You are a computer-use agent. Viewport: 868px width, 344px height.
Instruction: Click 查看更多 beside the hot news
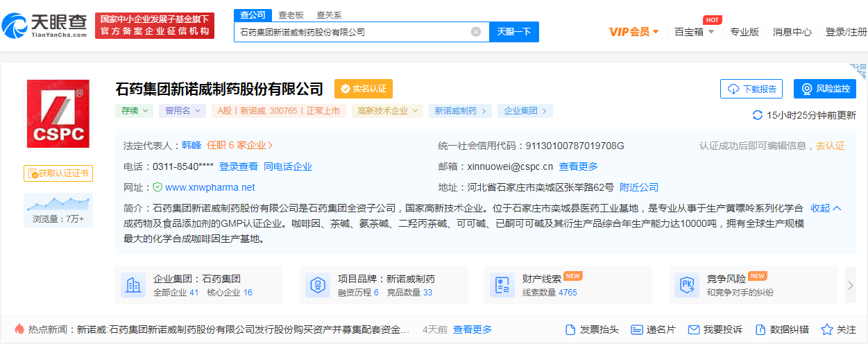tap(473, 329)
